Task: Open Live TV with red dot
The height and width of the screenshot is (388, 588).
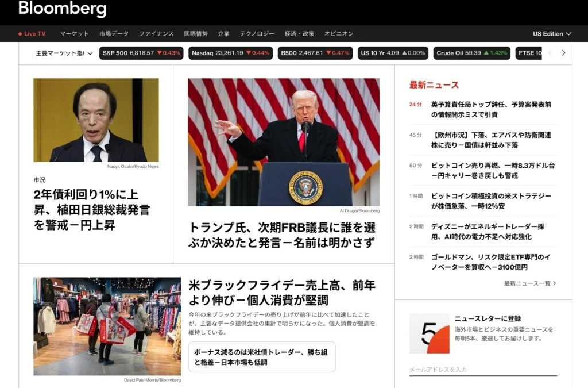Action: click(x=32, y=34)
